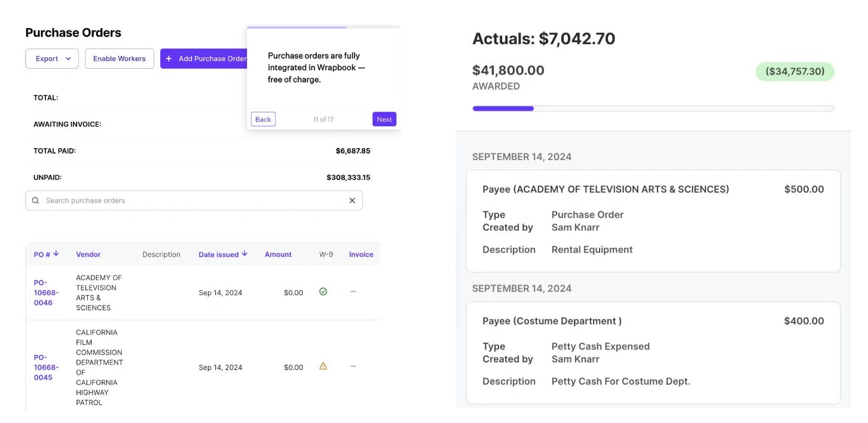
Task: Sort table by Vendor column
Action: 88,255
